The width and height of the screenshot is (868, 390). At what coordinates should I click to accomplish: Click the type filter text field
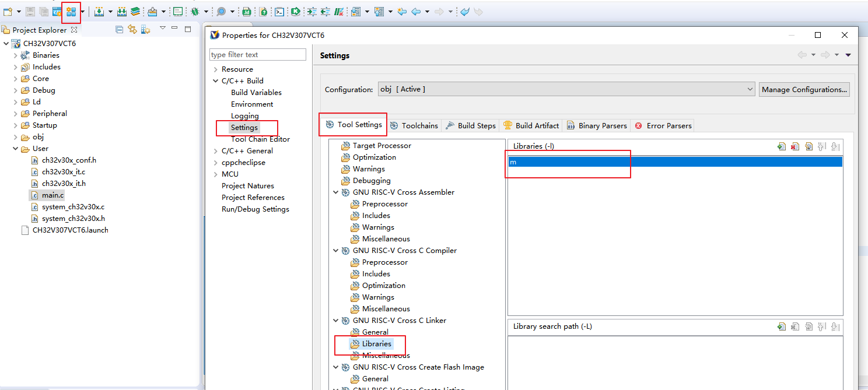point(257,55)
